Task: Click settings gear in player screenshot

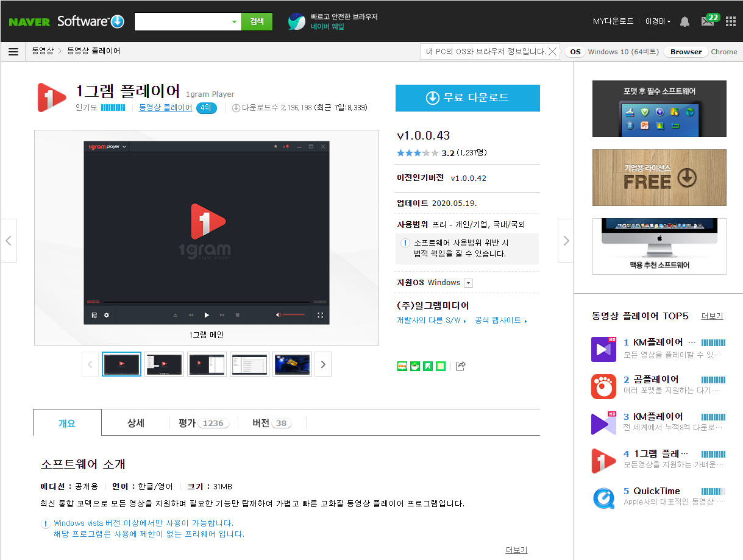Action: point(107,315)
